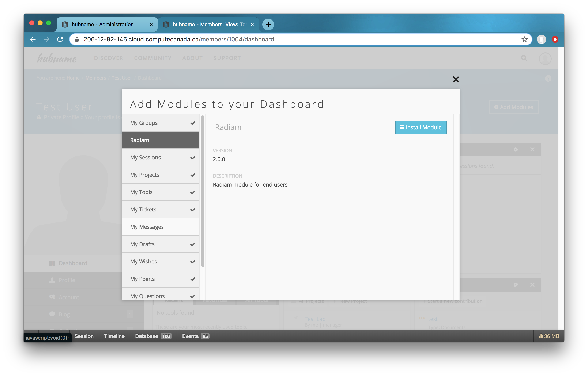Viewport: 588px width, 376px height.
Task: Select My Tools module
Action: click(161, 192)
